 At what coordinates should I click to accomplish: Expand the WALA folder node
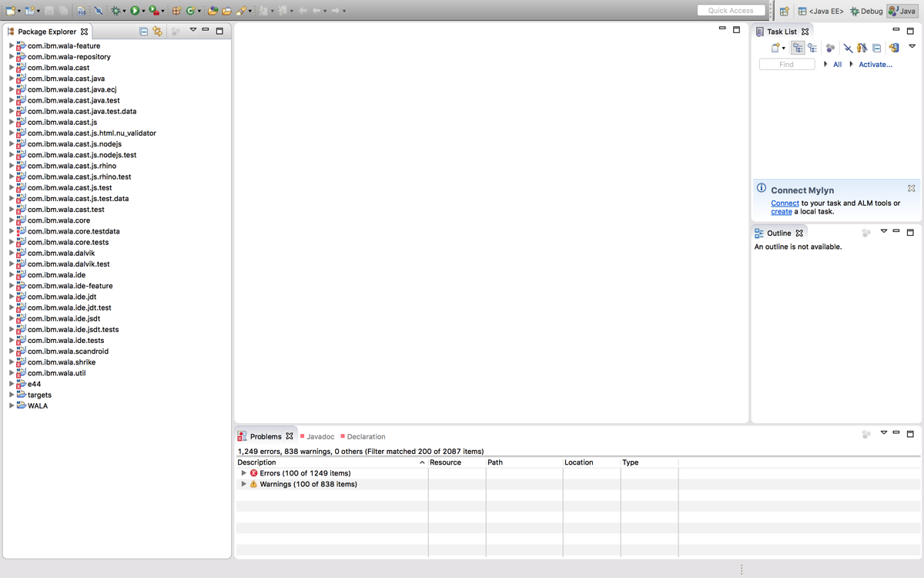(12, 405)
